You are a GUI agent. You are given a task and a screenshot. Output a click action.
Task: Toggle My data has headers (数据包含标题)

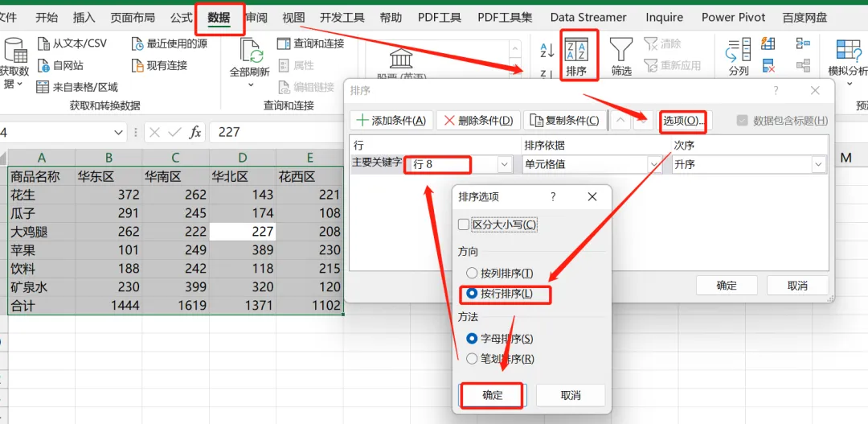tap(743, 120)
